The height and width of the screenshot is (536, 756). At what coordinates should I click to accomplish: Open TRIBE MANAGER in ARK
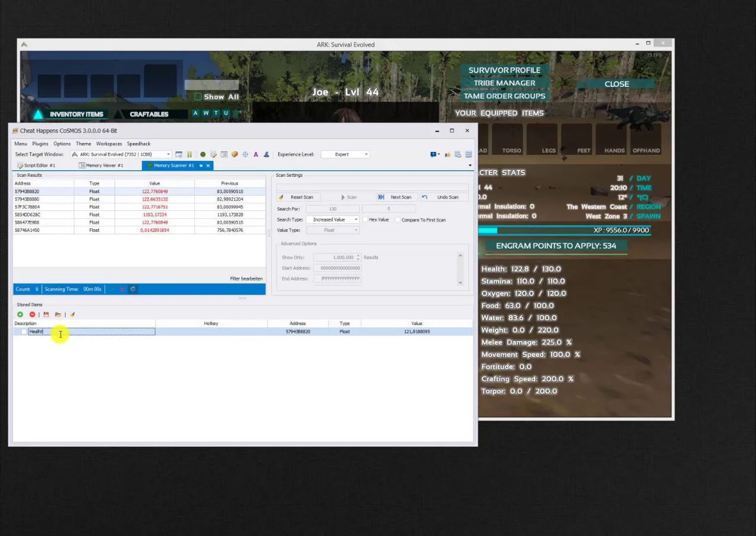(504, 83)
